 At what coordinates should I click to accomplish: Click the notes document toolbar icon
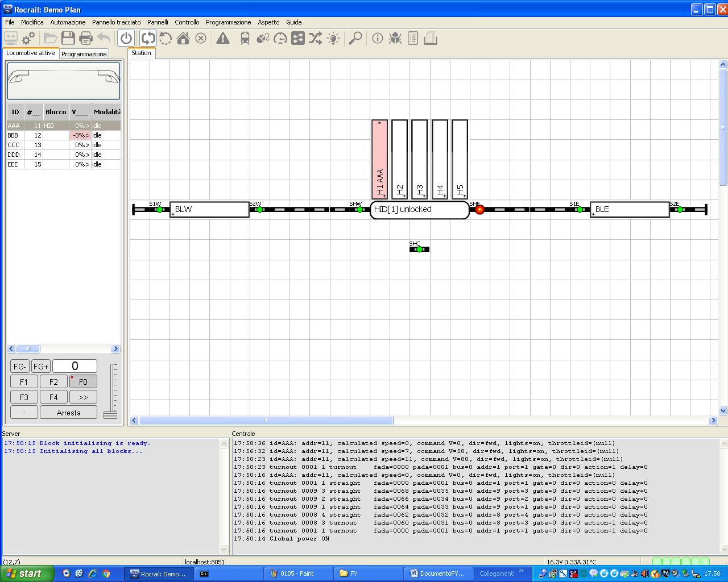click(x=413, y=38)
